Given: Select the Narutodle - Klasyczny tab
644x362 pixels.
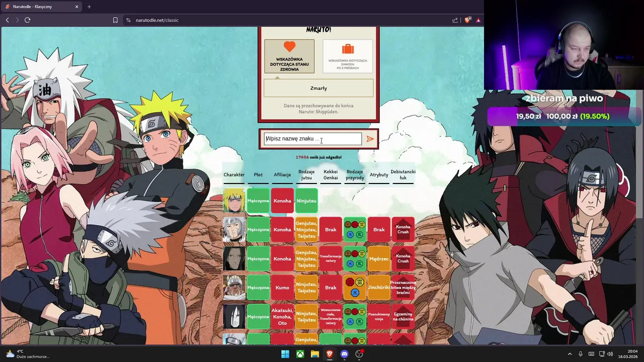Looking at the screenshot, I should pos(42,7).
